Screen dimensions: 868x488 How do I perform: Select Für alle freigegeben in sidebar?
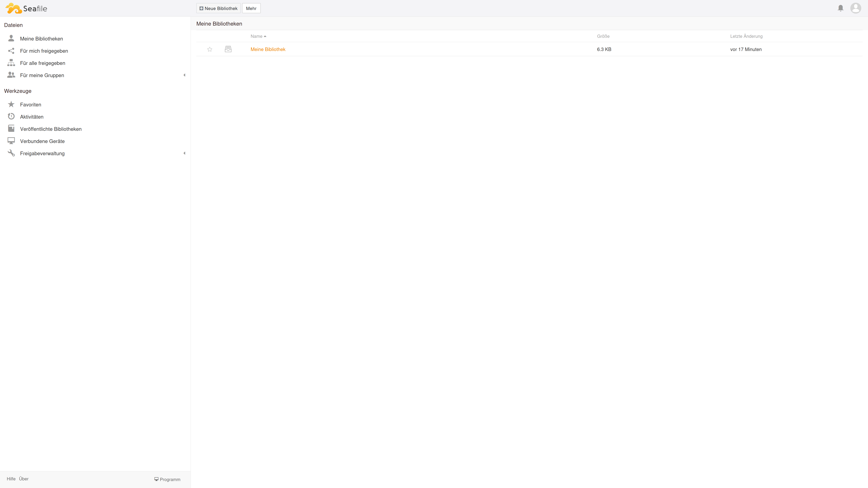[43, 63]
